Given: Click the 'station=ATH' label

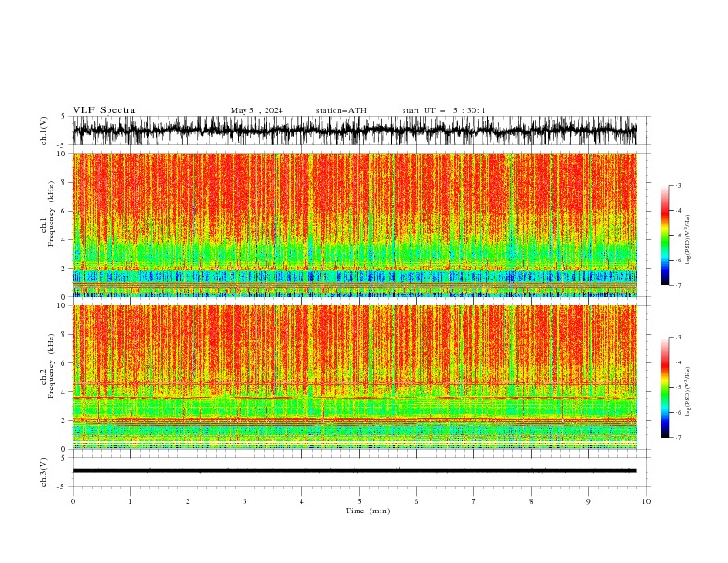Looking at the screenshot, I should tap(341, 110).
